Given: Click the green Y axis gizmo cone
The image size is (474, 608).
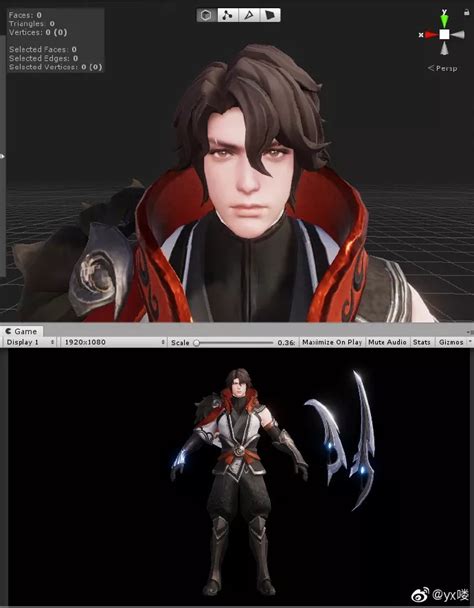Looking at the screenshot, I should click(445, 19).
